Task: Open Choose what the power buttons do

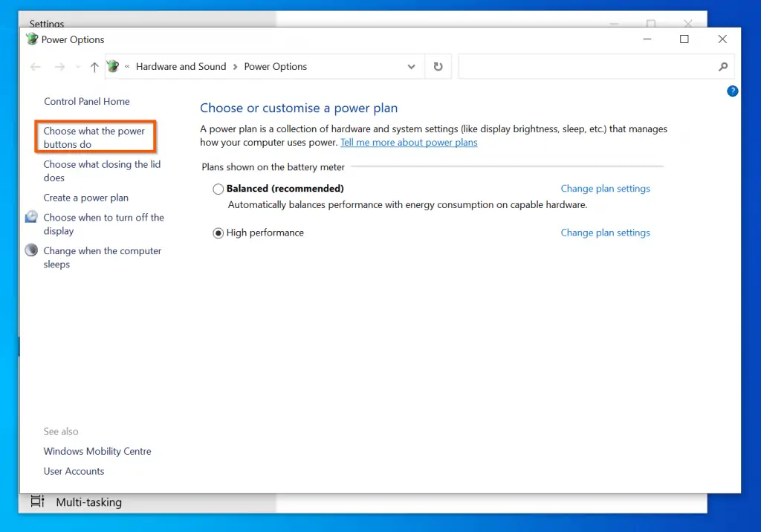Action: click(x=94, y=137)
